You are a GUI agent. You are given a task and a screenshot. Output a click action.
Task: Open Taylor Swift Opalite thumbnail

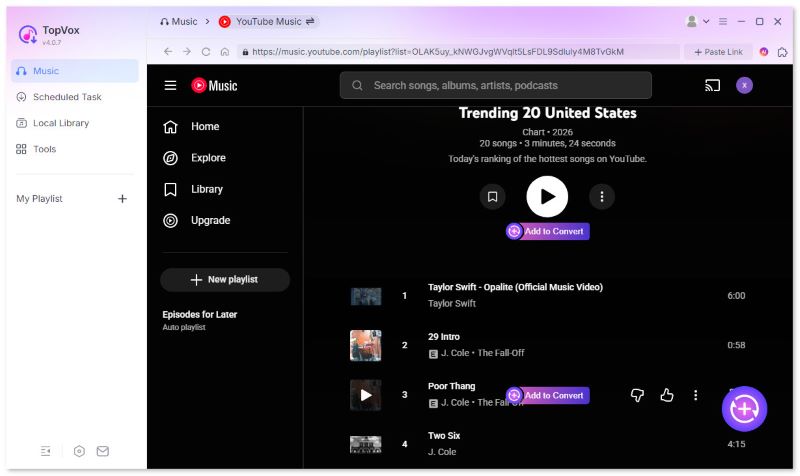(x=366, y=296)
